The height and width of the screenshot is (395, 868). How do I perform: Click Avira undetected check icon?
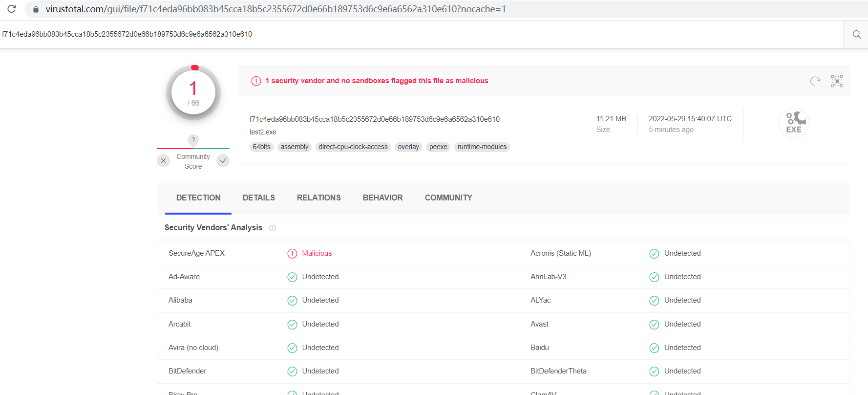click(292, 348)
